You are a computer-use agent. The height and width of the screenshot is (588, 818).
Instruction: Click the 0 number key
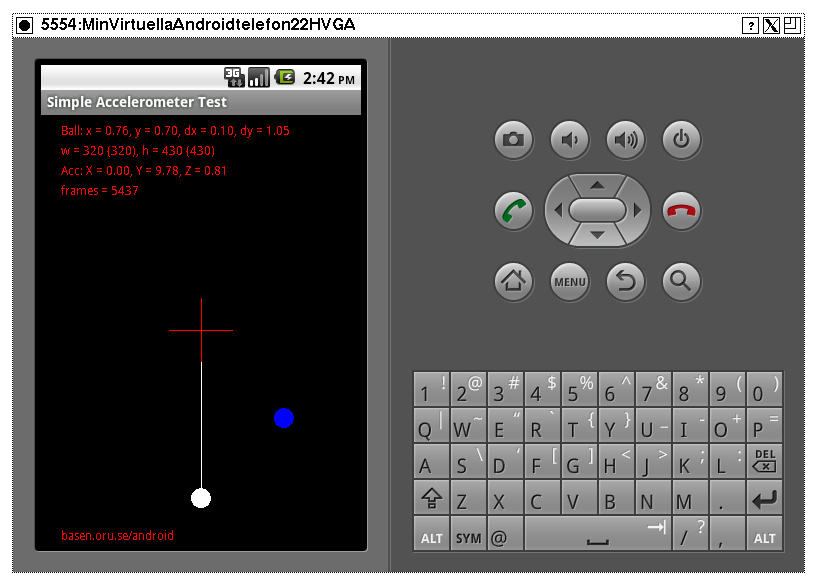click(765, 389)
